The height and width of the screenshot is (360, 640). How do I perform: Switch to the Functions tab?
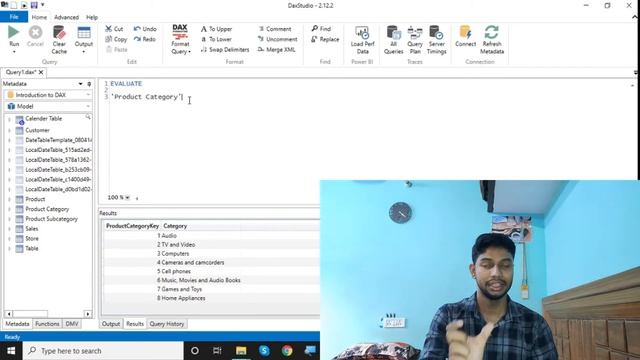point(47,324)
